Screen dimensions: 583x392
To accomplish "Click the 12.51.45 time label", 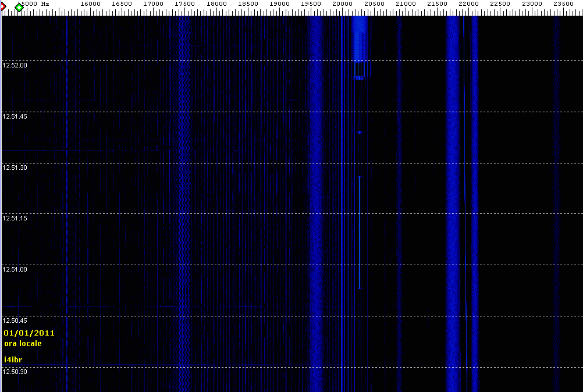I will [x=15, y=116].
